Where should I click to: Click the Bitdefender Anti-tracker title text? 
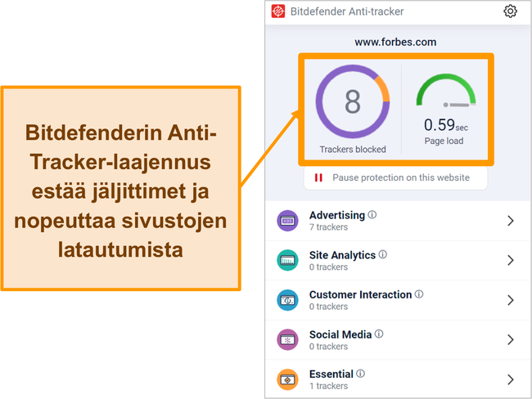tap(347, 11)
